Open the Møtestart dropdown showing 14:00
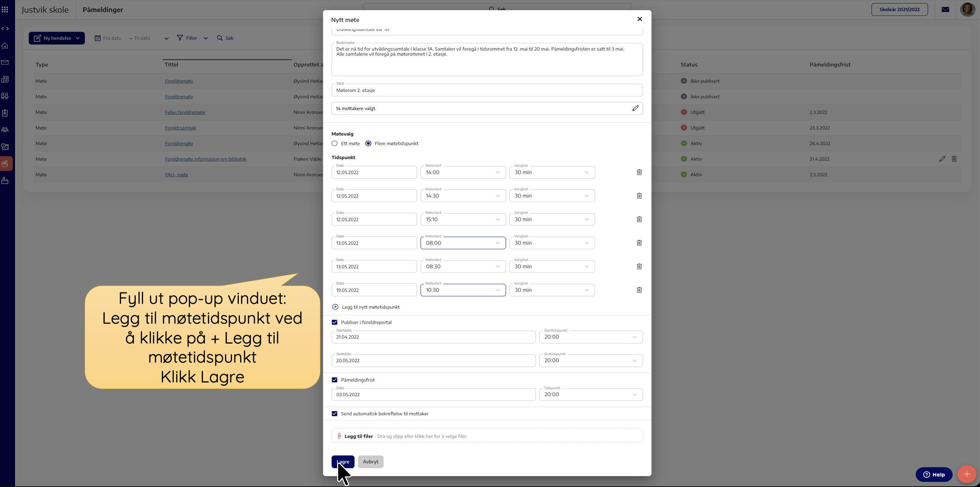This screenshot has height=487, width=980. click(x=463, y=172)
